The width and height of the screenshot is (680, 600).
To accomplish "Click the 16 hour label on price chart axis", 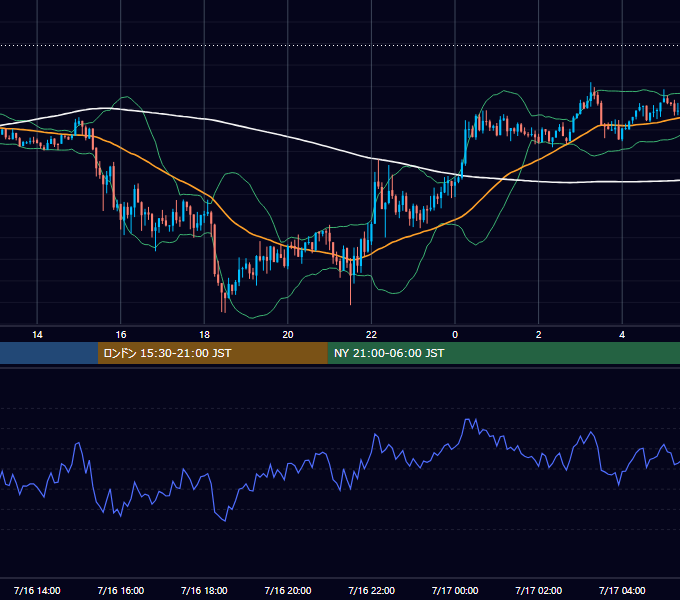I will [x=121, y=335].
